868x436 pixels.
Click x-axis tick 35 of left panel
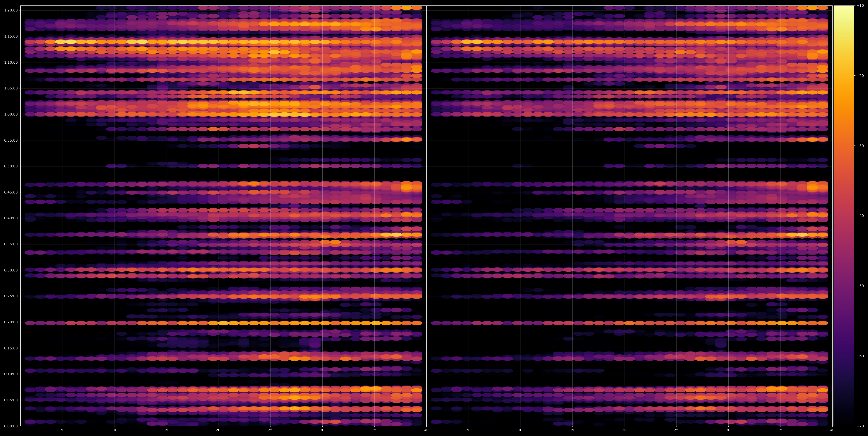pos(374,430)
